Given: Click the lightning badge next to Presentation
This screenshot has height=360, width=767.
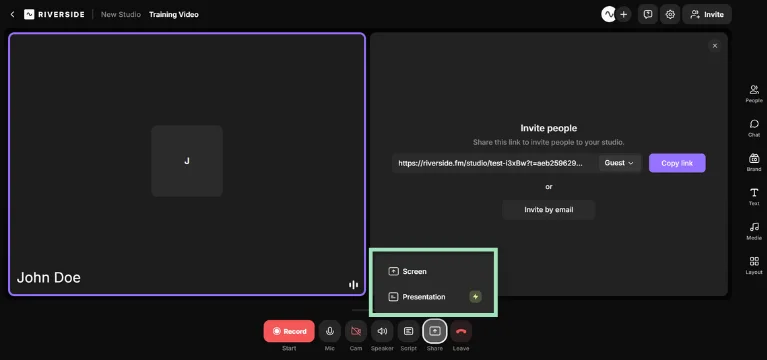Looking at the screenshot, I should click(475, 297).
